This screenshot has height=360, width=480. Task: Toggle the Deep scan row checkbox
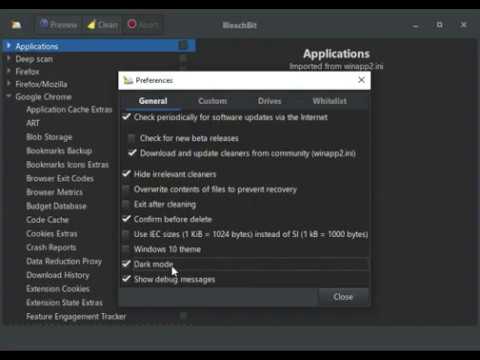pyautogui.click(x=183, y=58)
